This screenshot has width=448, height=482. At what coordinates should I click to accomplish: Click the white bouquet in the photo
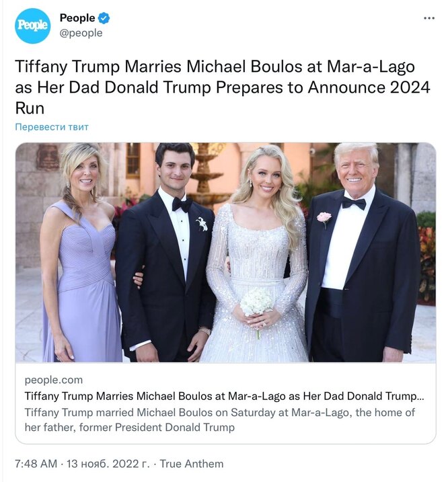(257, 302)
